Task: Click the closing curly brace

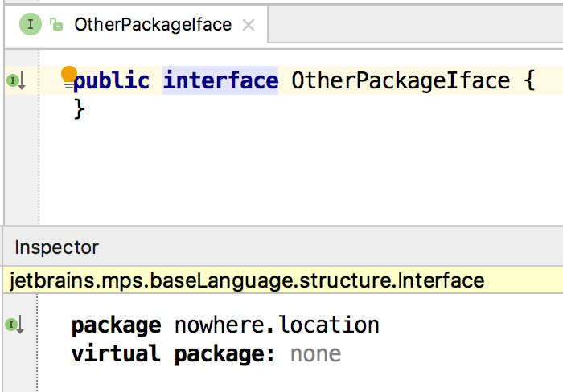Action: pos(79,108)
